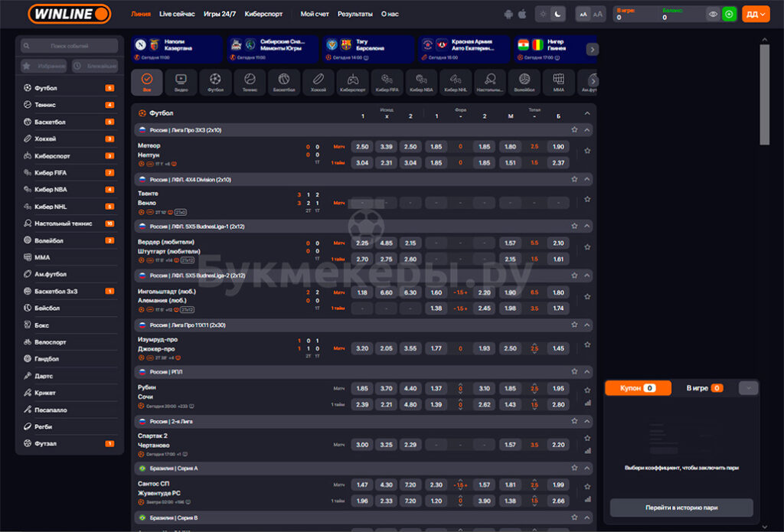784x532 pixels.
Task: Collapse the Россия | РПЛ league chevron
Action: [587, 371]
